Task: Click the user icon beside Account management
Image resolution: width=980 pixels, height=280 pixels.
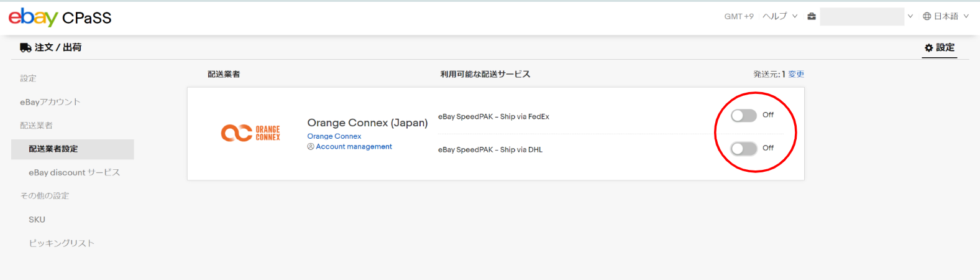Action: (x=311, y=147)
